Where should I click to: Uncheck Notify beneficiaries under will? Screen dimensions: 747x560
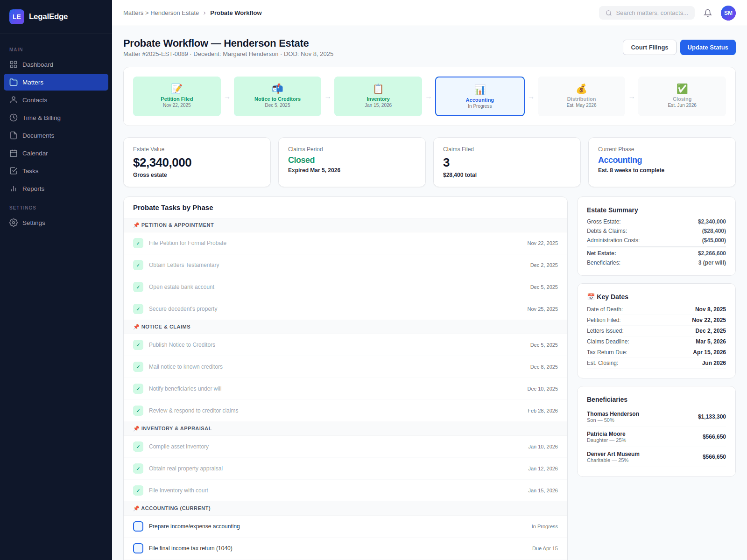coord(138,389)
